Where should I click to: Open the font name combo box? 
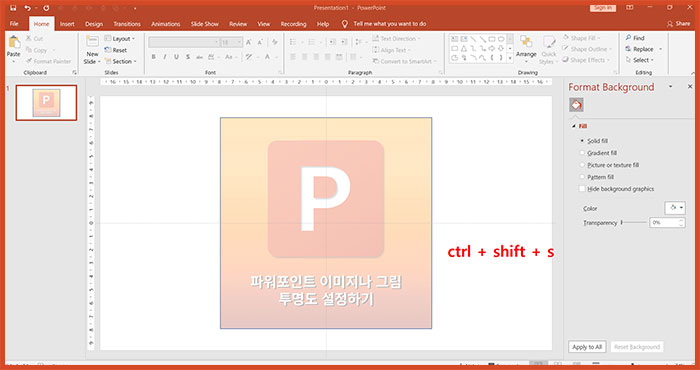pyautogui.click(x=184, y=42)
